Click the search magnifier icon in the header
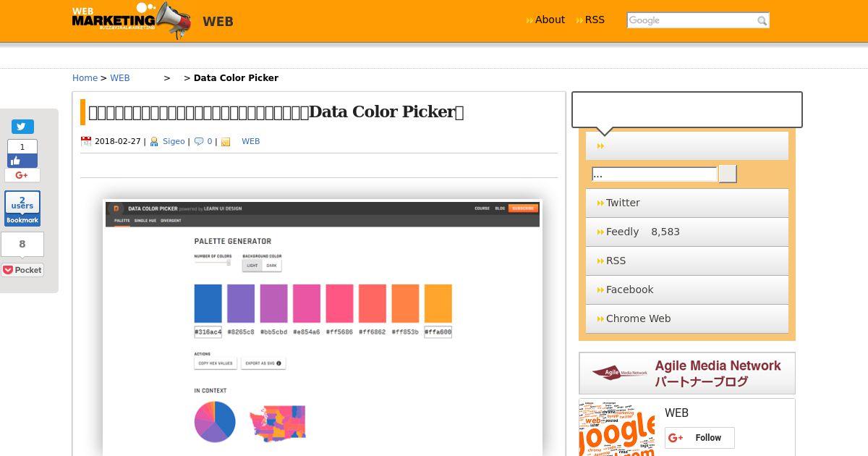Screen dimensions: 868x456 [762, 21]
